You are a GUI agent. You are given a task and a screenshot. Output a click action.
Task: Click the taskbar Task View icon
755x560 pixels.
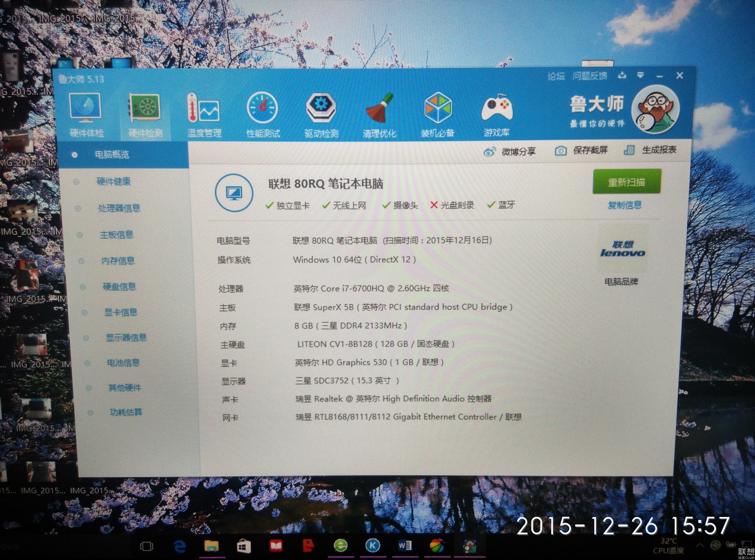tap(146, 546)
